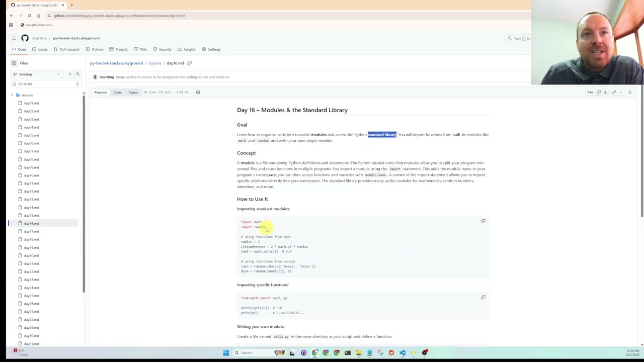
Task: Open py-bacnet-stacks-playground repo link in header
Action: click(x=76, y=38)
